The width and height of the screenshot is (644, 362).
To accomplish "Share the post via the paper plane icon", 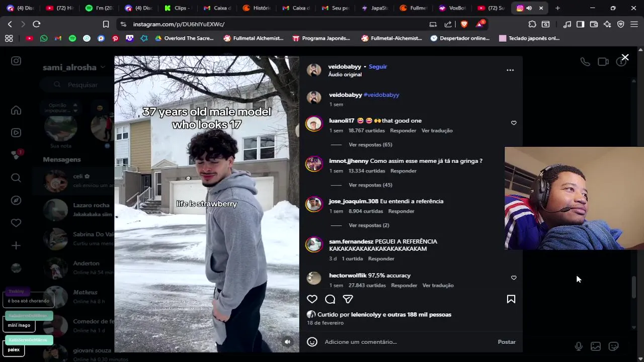I will pyautogui.click(x=348, y=299).
